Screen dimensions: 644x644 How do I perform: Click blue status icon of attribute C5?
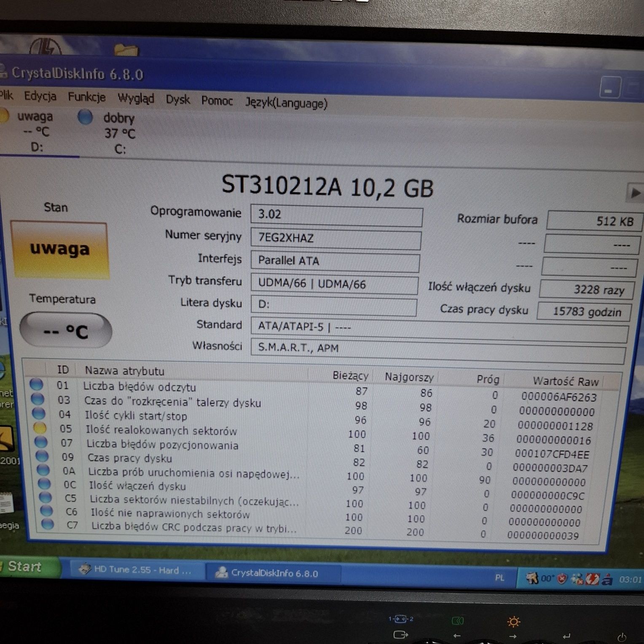click(45, 497)
